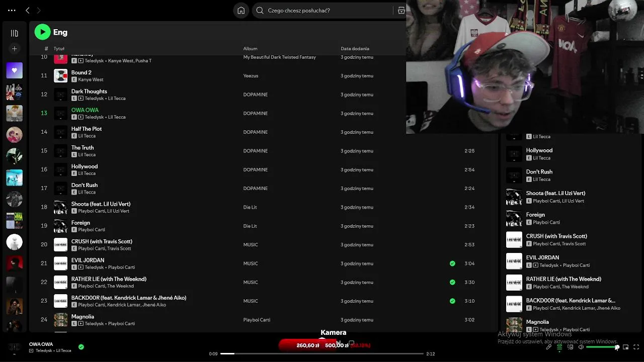Open Liked Songs heart tile in the sidebar
The image size is (644, 362).
(14, 70)
